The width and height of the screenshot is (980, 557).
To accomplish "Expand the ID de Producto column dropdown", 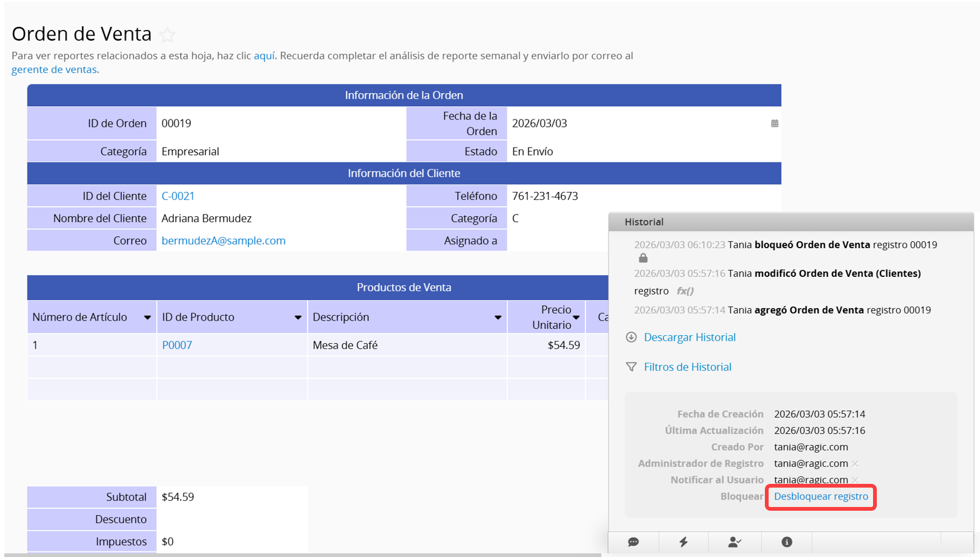I will pos(298,318).
